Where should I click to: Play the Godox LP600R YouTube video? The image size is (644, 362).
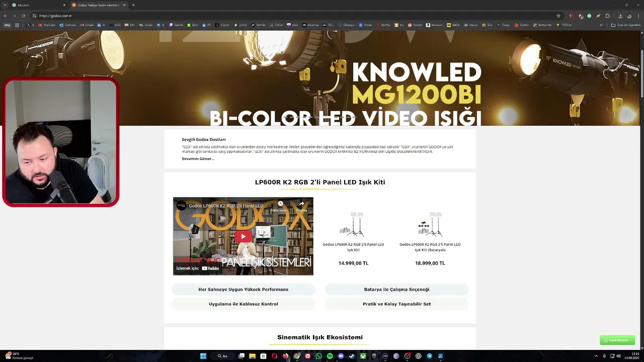[x=243, y=236]
